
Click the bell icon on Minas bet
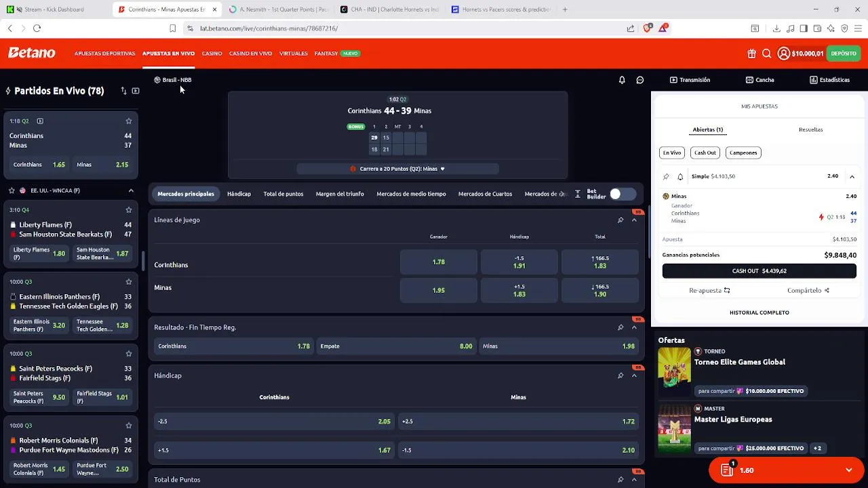680,176
